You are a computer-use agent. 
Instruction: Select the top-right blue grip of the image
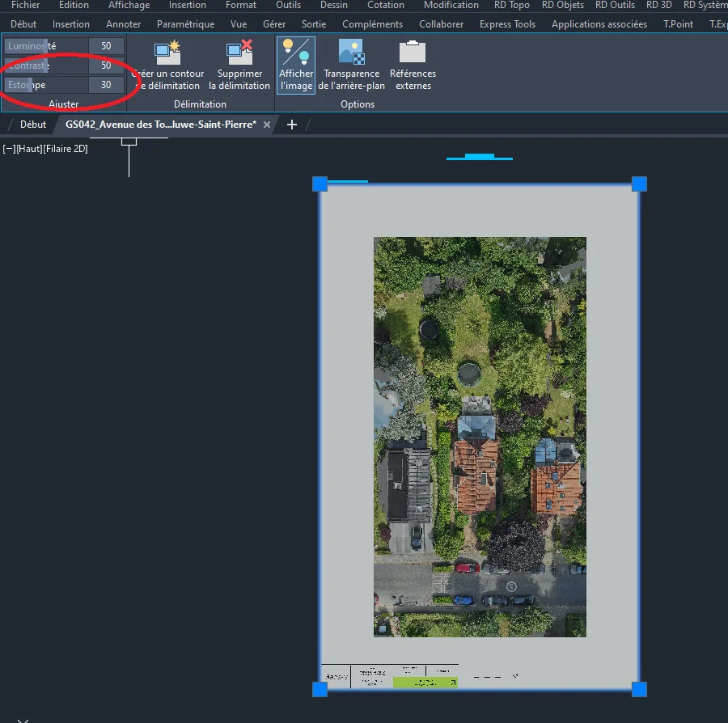tap(639, 184)
